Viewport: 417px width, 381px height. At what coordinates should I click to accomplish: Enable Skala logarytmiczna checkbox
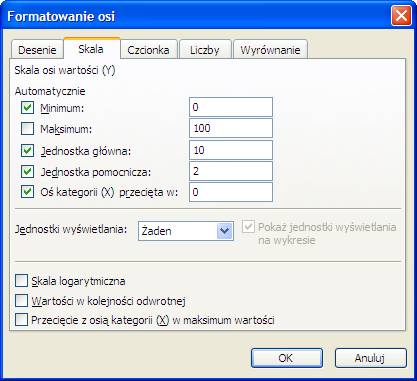(x=21, y=281)
